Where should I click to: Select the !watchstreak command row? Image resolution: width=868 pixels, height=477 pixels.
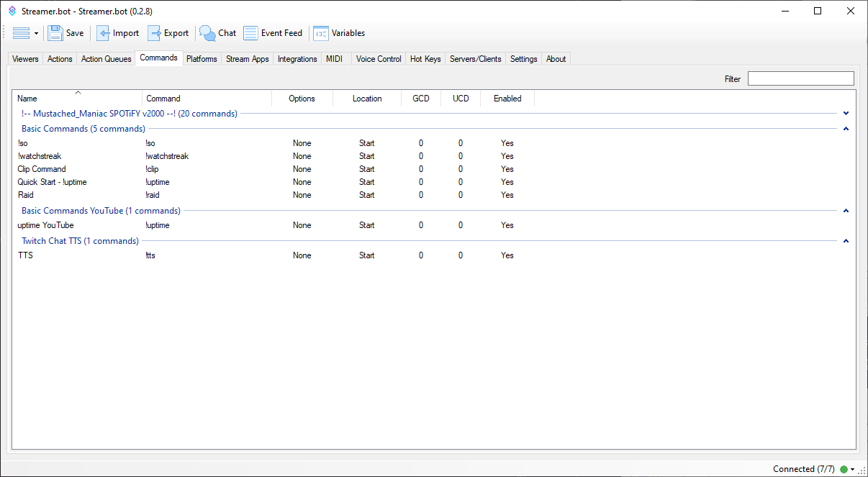coord(434,156)
